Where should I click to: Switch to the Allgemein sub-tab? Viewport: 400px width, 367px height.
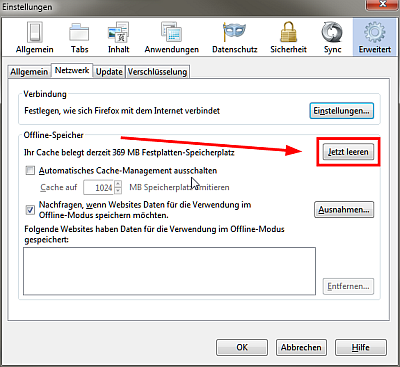coord(29,72)
